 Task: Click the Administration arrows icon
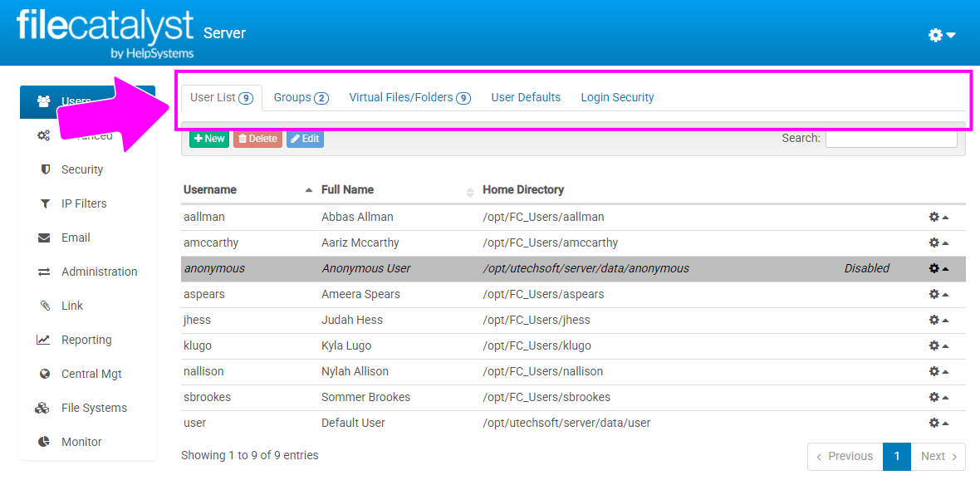pyautogui.click(x=44, y=272)
